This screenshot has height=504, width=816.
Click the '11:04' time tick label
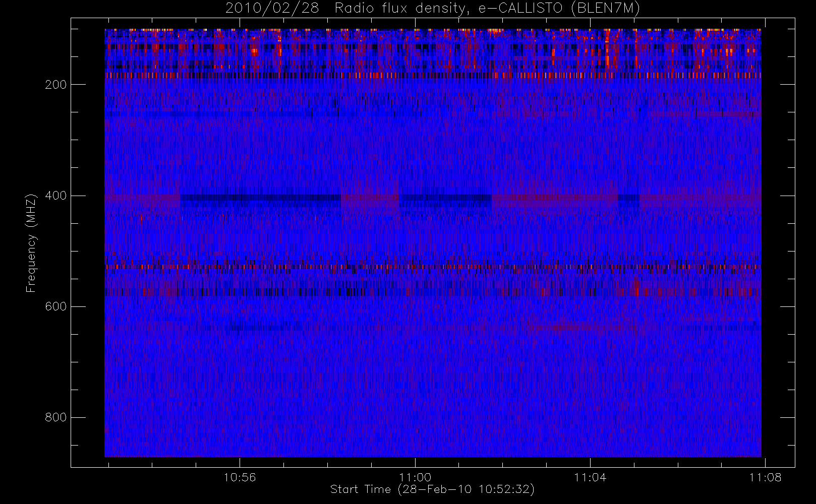(590, 477)
